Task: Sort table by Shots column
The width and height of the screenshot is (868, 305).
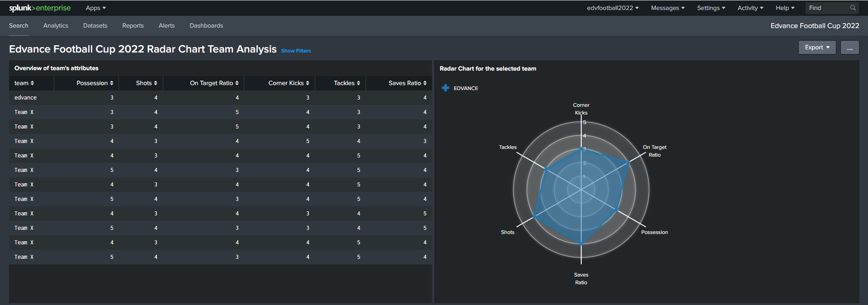Action: pyautogui.click(x=147, y=83)
